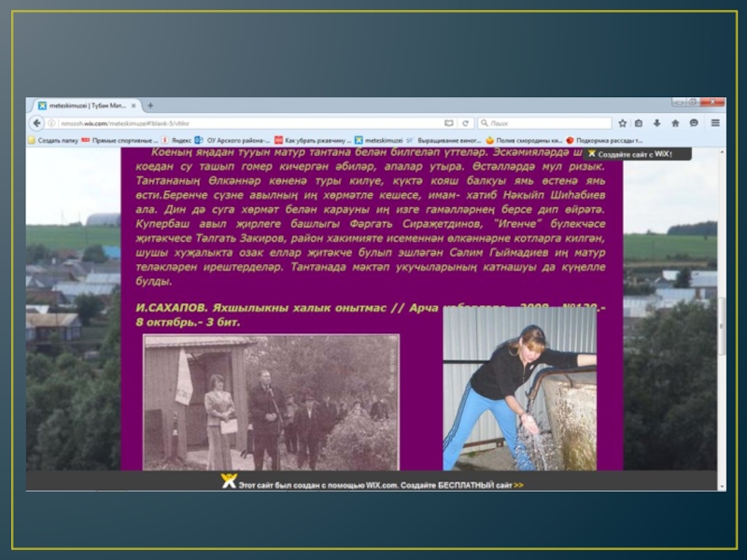This screenshot has height=560, width=747.
Task: Open the downloads arrow icon
Action: [x=657, y=122]
